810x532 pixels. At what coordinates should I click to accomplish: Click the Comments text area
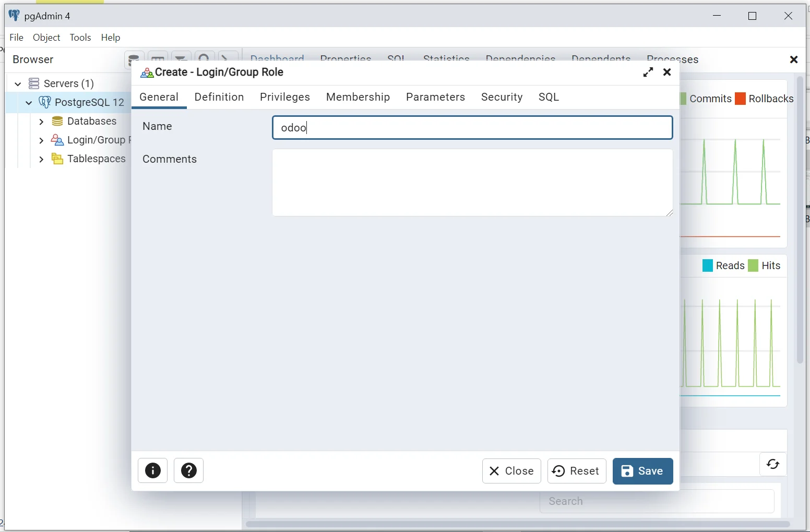click(x=472, y=183)
